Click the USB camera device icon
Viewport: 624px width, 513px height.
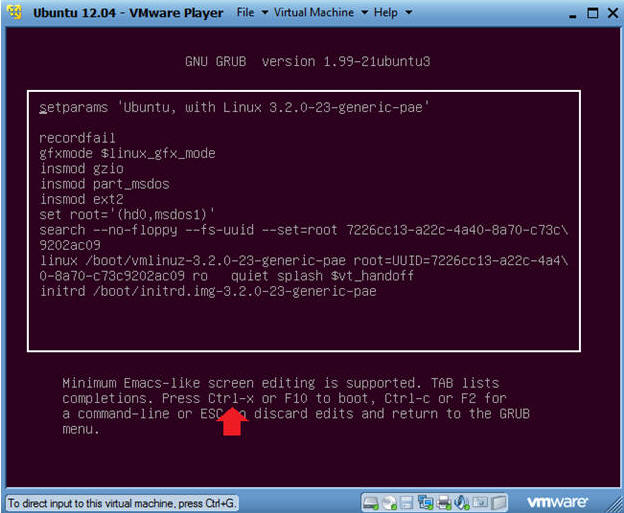coord(480,502)
